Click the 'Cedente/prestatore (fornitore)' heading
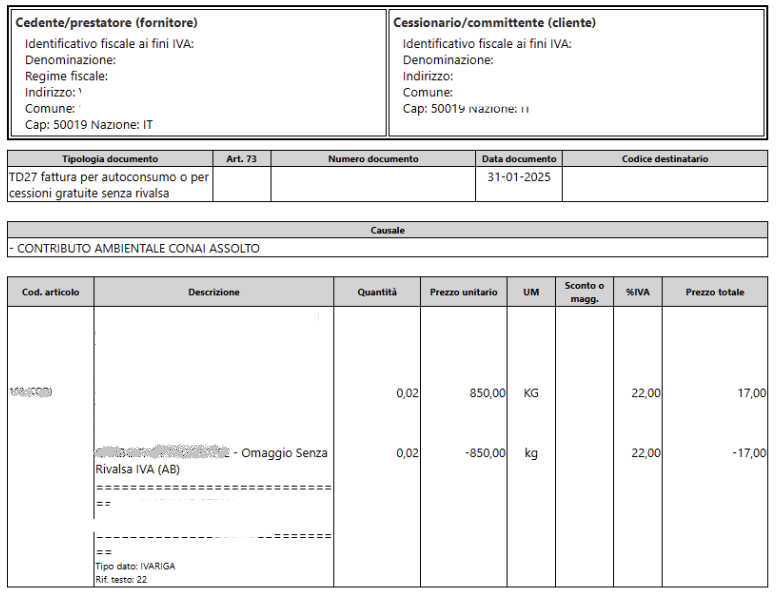The image size is (781, 596). tap(107, 23)
